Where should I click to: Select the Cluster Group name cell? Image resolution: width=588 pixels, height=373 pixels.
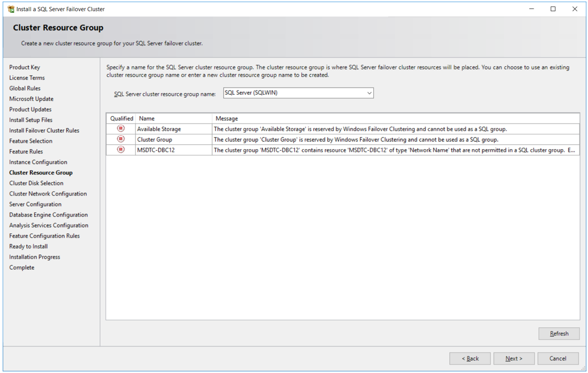(x=174, y=140)
